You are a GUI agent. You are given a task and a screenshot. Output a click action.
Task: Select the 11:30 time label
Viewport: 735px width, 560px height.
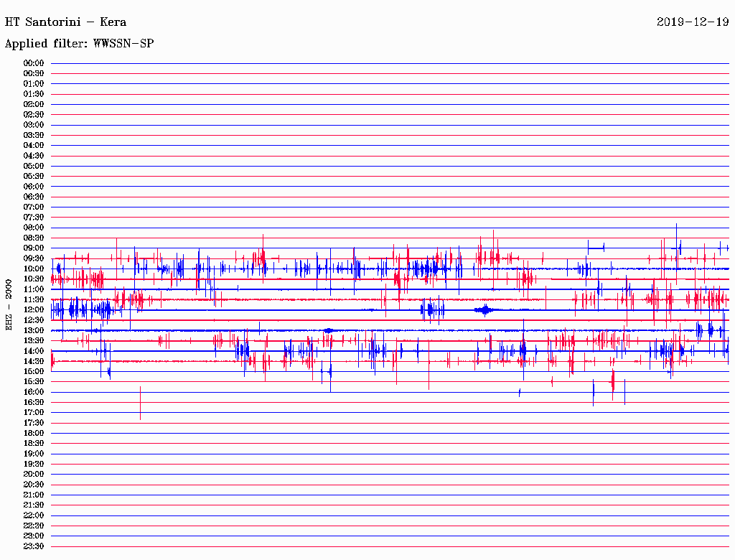(x=34, y=299)
